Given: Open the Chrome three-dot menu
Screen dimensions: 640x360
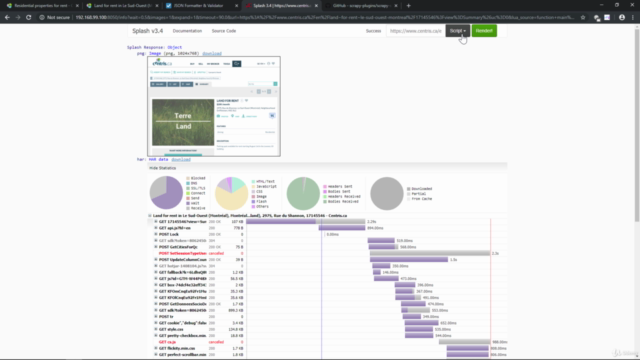Looking at the screenshot, I should (x=633, y=18).
